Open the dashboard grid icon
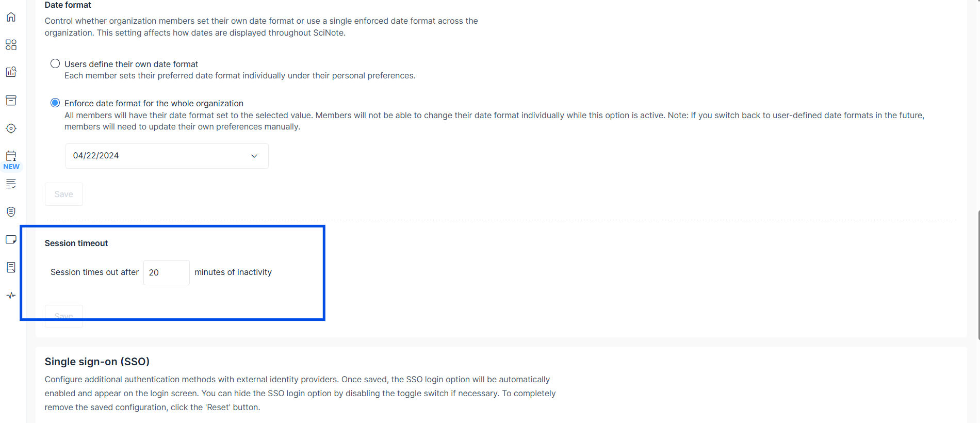Screen dimensions: 980x423 [11, 45]
